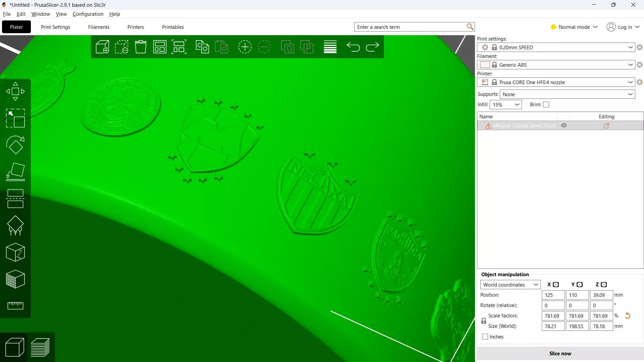The width and height of the screenshot is (644, 362).
Task: Select the Place on face tool
Action: click(15, 172)
